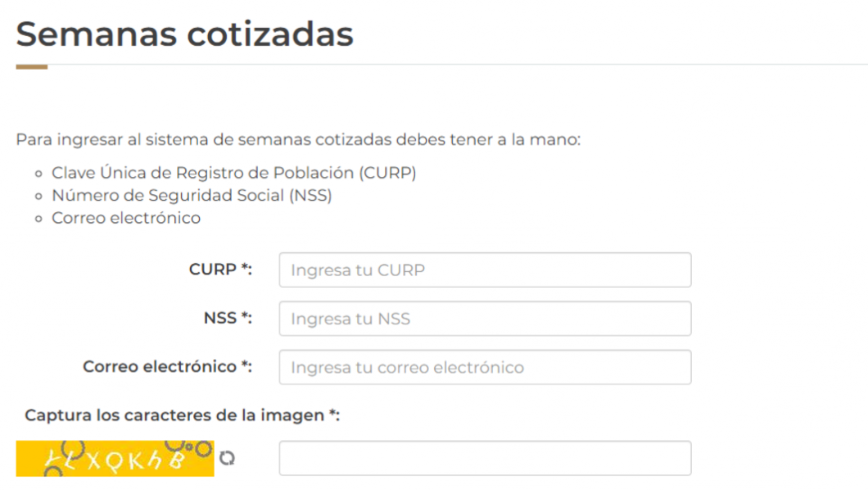This screenshot has height=490, width=868.
Task: Click the "Clave Única de Registro de Población" list item
Action: coord(233,173)
